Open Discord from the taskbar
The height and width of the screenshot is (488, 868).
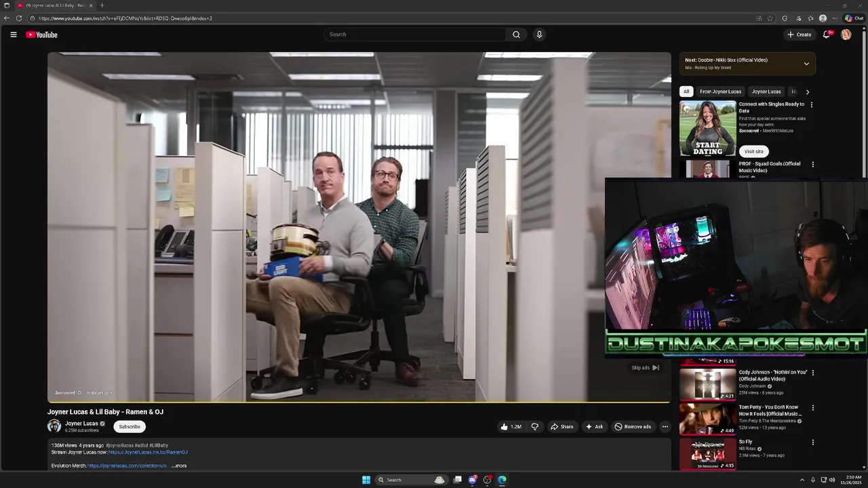click(473, 480)
